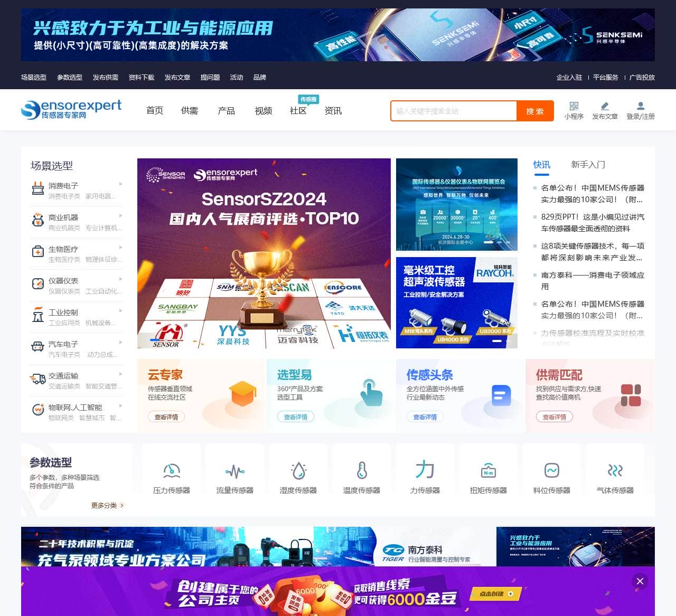The width and height of the screenshot is (676, 616).
Task: Open the 资料下载 top bar link
Action: pyautogui.click(x=142, y=78)
